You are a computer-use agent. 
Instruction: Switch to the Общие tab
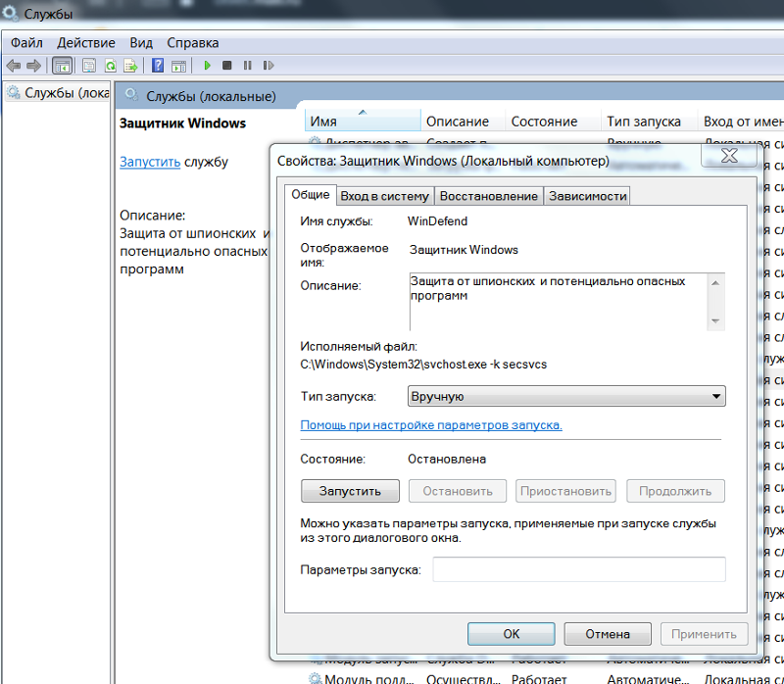click(x=311, y=194)
